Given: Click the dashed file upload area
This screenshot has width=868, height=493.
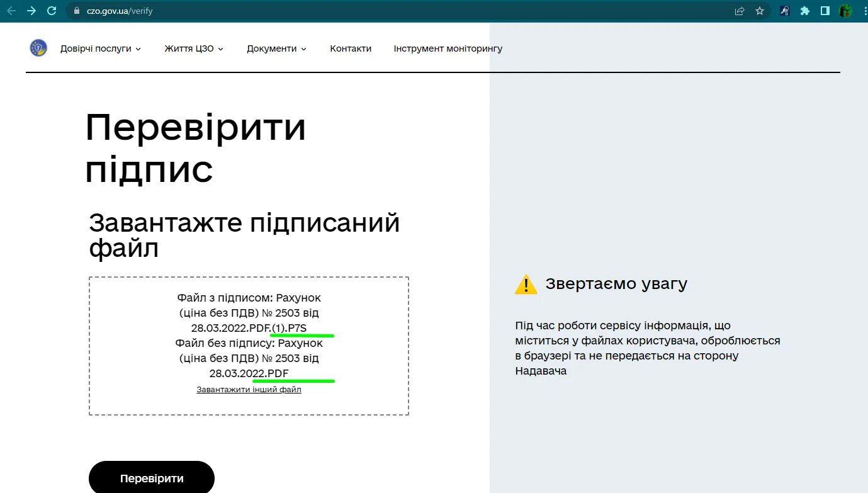Looking at the screenshot, I should click(x=249, y=346).
